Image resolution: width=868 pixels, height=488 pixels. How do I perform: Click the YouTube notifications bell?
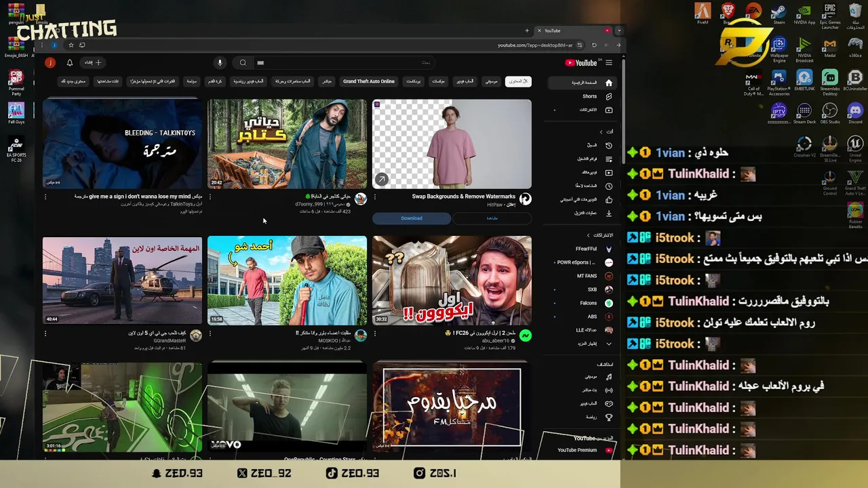(x=69, y=63)
